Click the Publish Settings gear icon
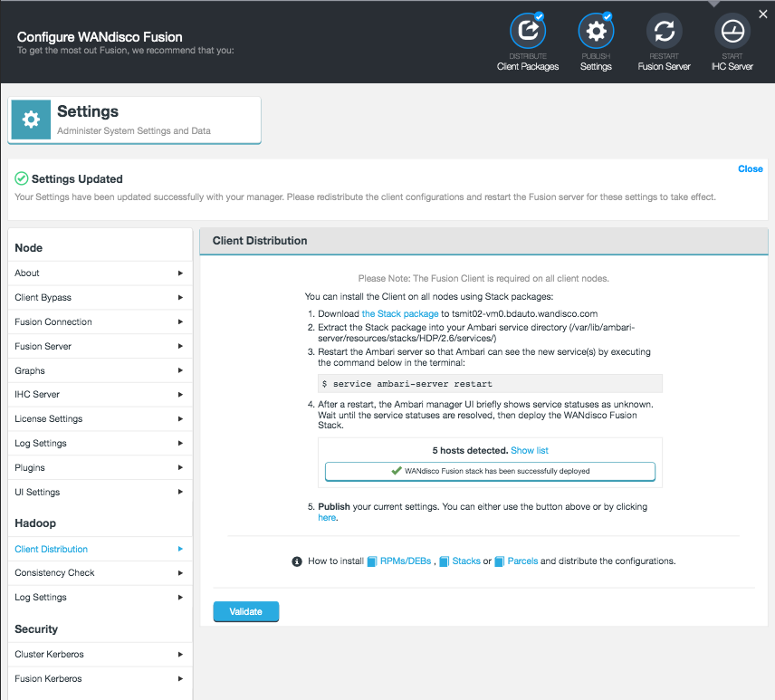Image resolution: width=775 pixels, height=700 pixels. (x=596, y=31)
